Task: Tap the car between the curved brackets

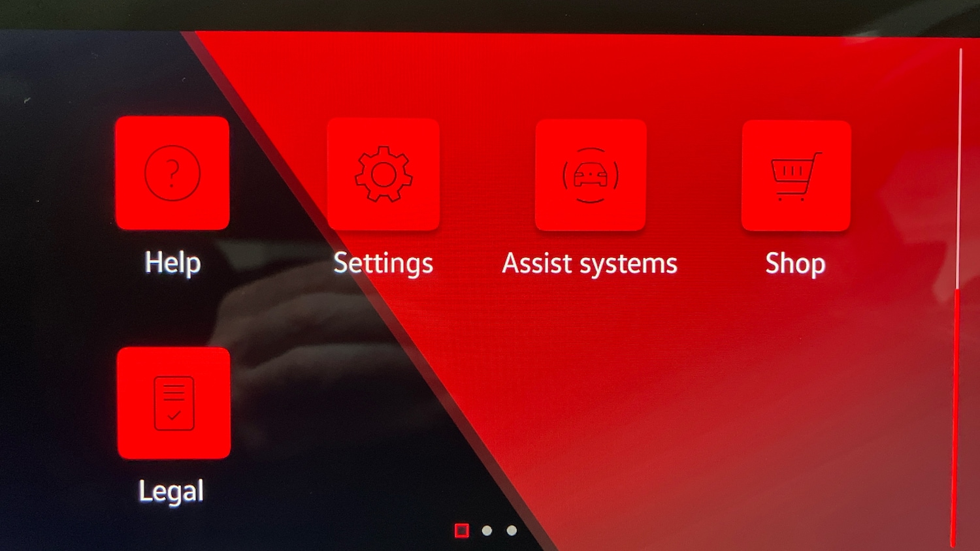Action: click(591, 175)
